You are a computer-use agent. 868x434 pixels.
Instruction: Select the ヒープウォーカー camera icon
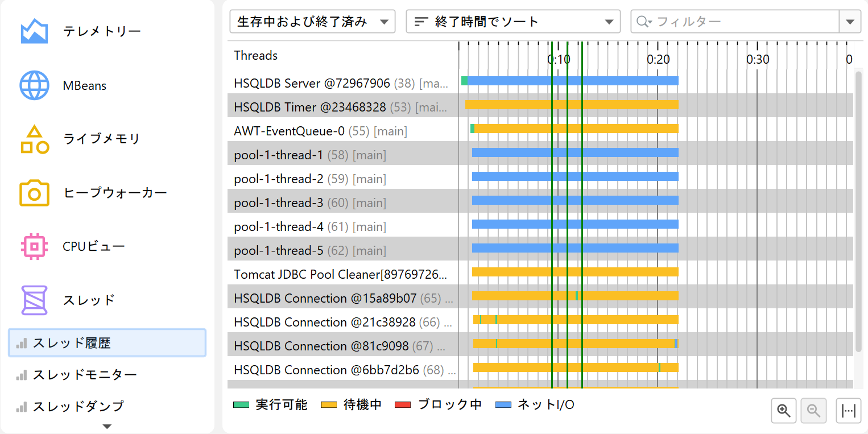click(34, 193)
